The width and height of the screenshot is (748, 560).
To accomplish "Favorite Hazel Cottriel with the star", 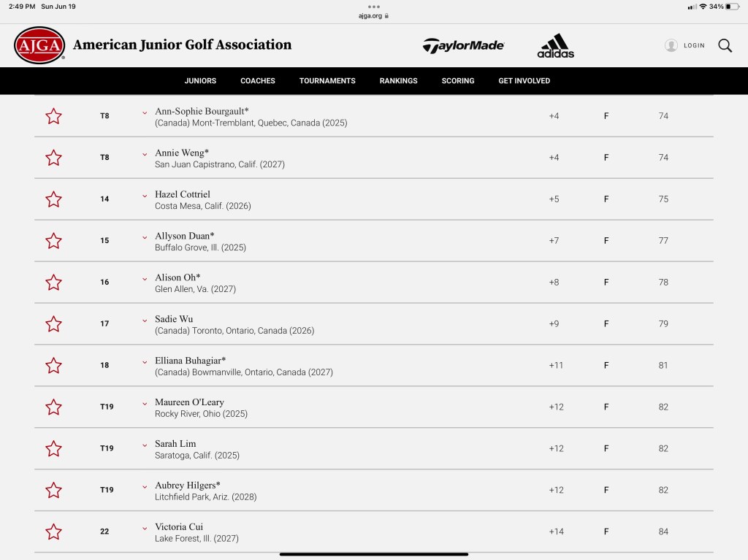I will click(53, 199).
